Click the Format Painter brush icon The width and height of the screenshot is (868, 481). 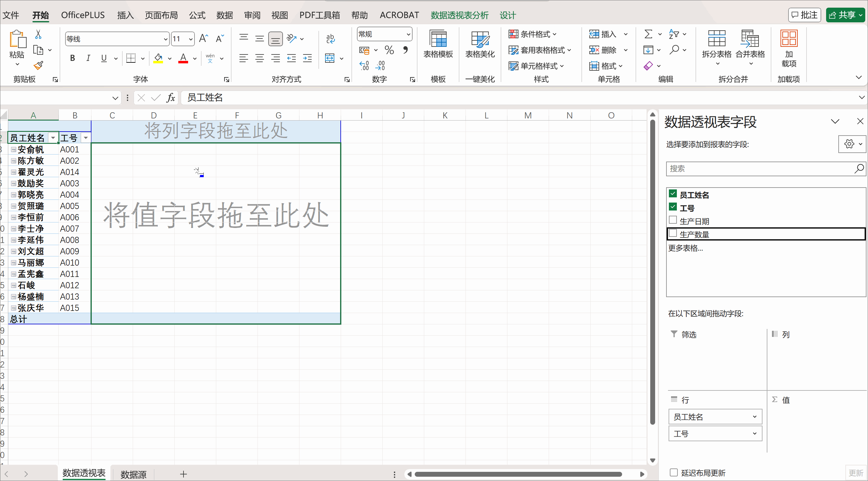tap(39, 65)
